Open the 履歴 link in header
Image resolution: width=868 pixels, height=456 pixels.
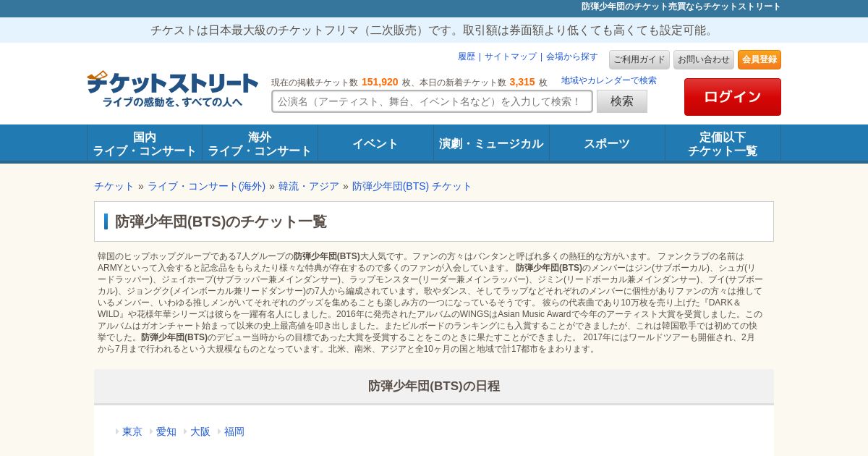click(467, 56)
